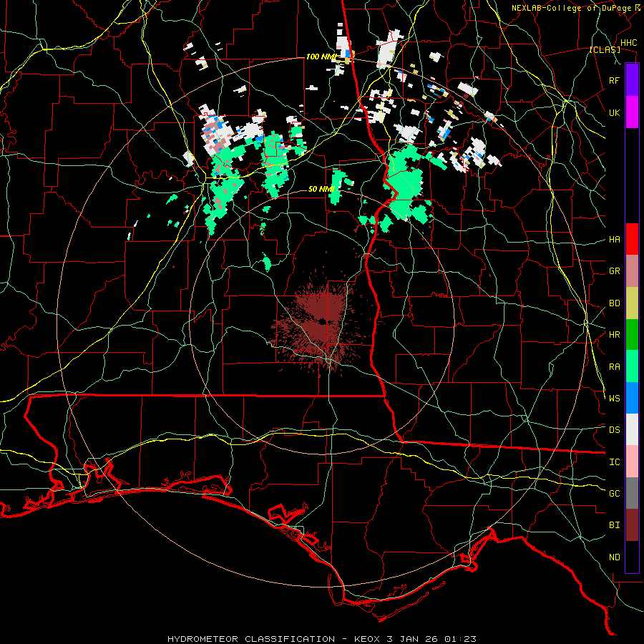Click the Hydrometeor Classification KEOX title text

click(321, 639)
